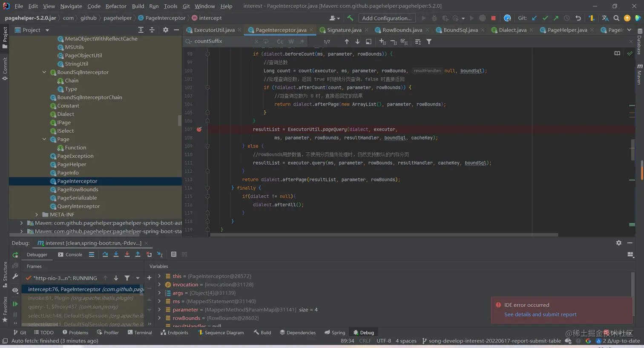The width and height of the screenshot is (644, 348).
Task: Open the Refactor menu
Action: pyautogui.click(x=116, y=6)
